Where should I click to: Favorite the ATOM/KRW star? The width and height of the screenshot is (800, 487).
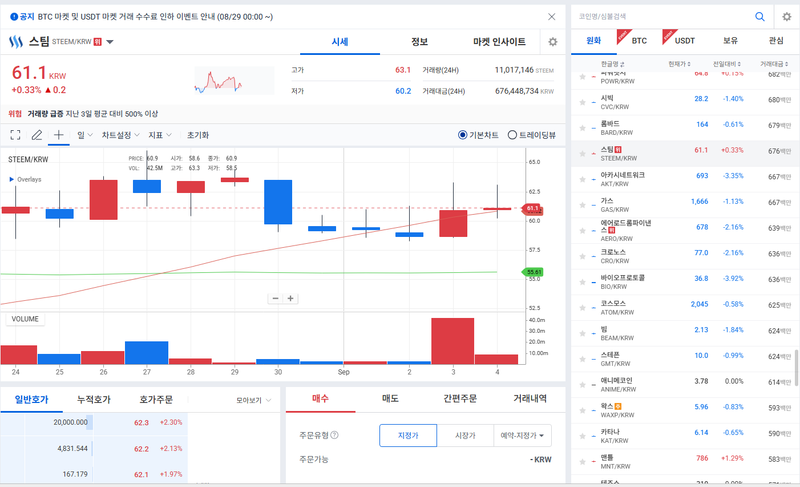582,307
